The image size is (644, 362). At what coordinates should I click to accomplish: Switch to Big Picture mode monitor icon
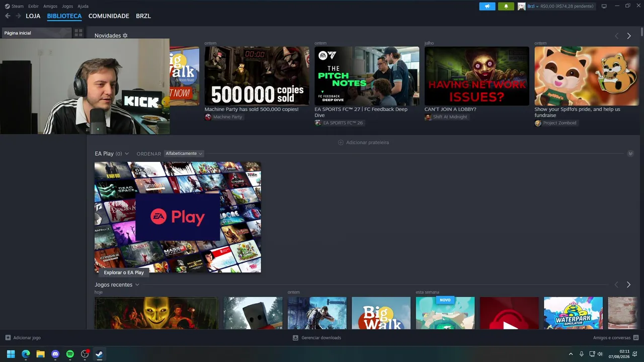click(604, 6)
